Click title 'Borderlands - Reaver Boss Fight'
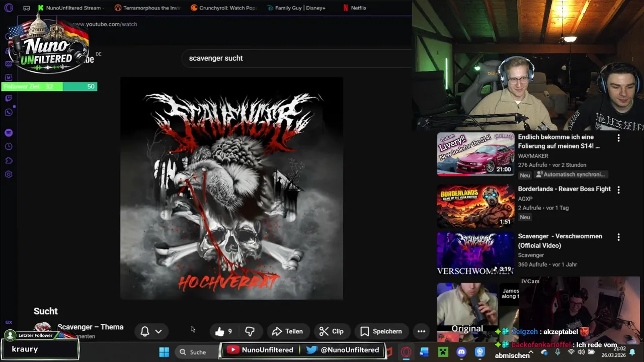The image size is (644, 362). (564, 189)
